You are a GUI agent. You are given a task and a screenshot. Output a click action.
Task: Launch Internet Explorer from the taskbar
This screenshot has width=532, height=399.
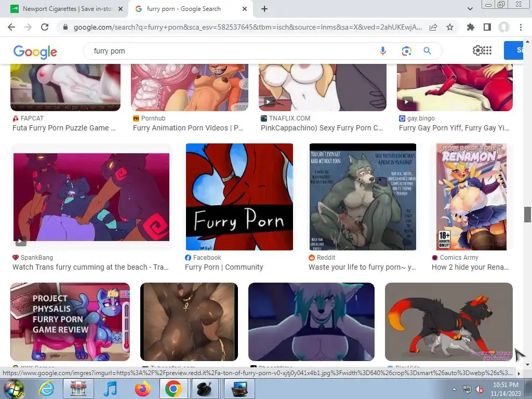[x=46, y=389]
